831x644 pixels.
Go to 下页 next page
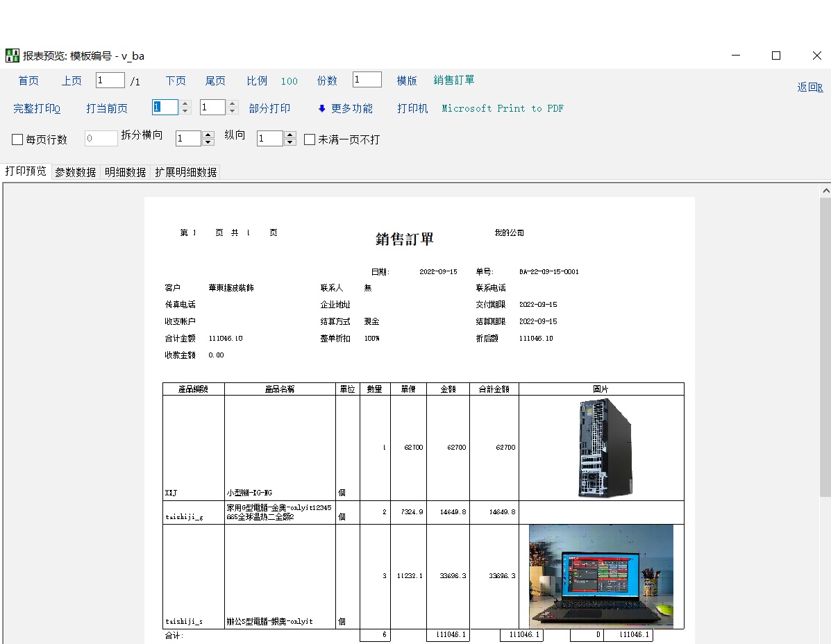point(176,80)
